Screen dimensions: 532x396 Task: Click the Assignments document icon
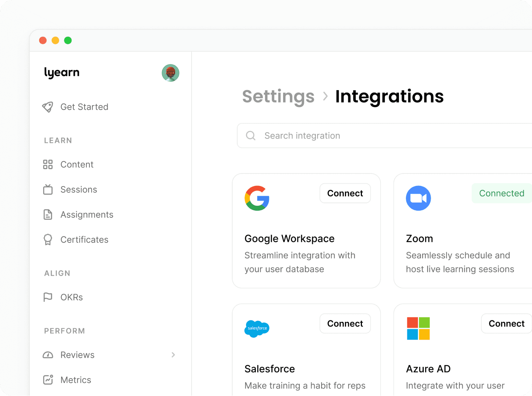coord(48,215)
